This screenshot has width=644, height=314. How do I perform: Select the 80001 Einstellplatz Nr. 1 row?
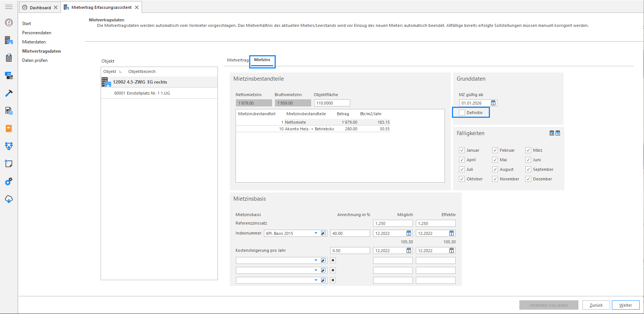pos(159,93)
